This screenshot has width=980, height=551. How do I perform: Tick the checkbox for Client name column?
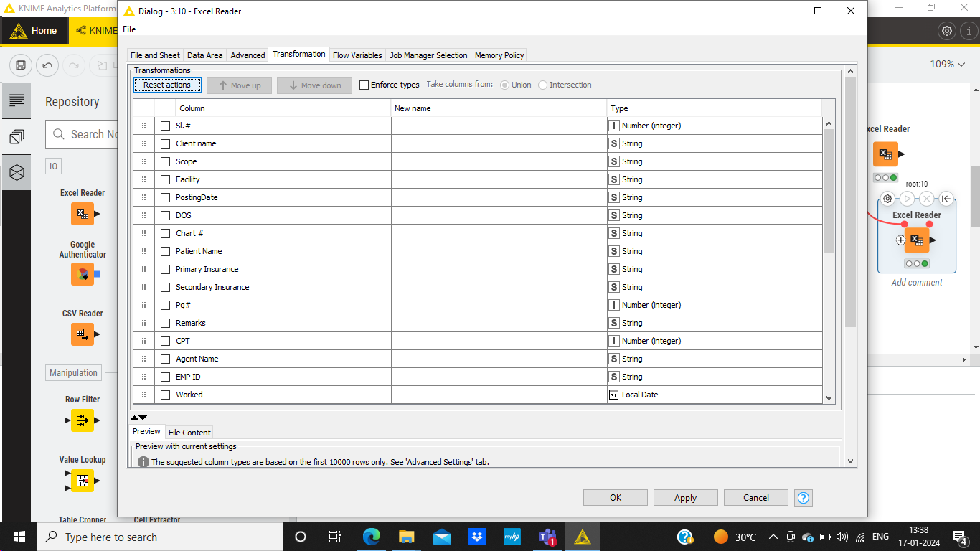165,143
